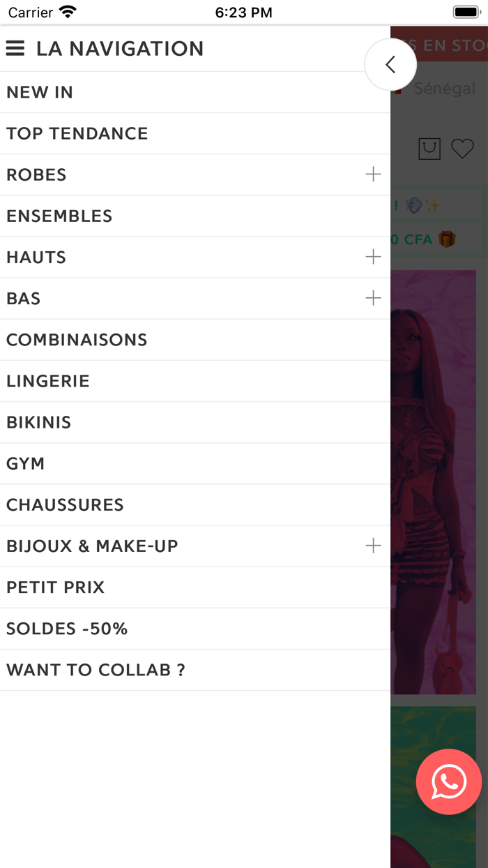488x868 pixels.
Task: Open PETIT PRIX menu item
Action: [56, 587]
